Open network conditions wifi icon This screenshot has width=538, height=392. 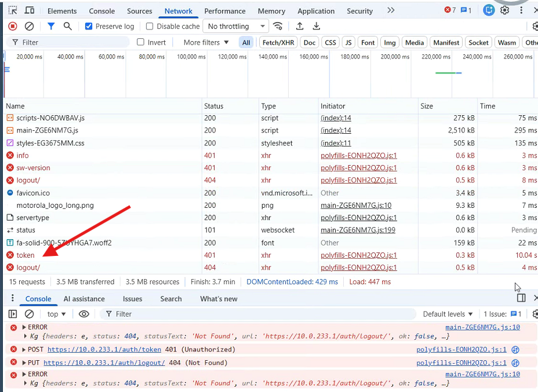(278, 26)
